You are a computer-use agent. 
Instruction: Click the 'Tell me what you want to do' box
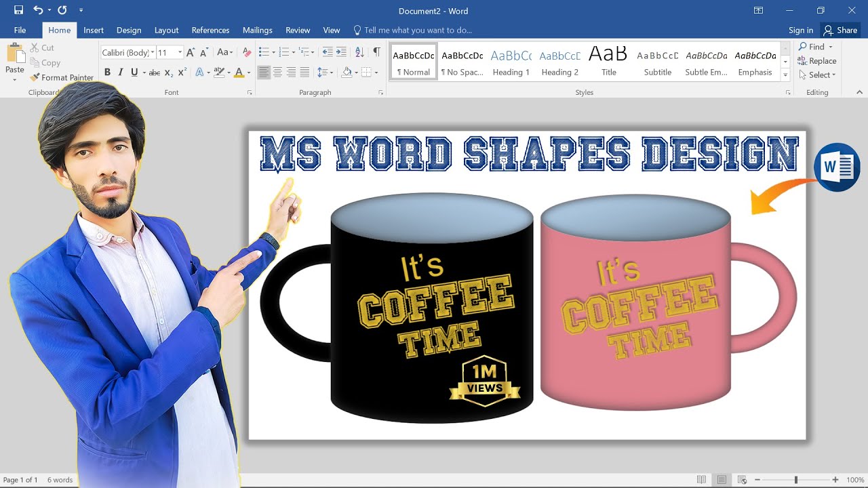click(x=413, y=30)
